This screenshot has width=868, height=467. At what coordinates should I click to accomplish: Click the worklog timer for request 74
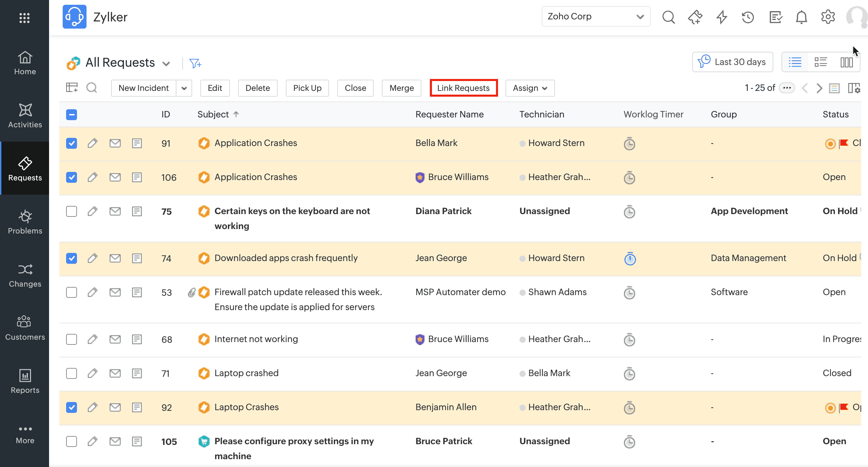[x=630, y=259]
